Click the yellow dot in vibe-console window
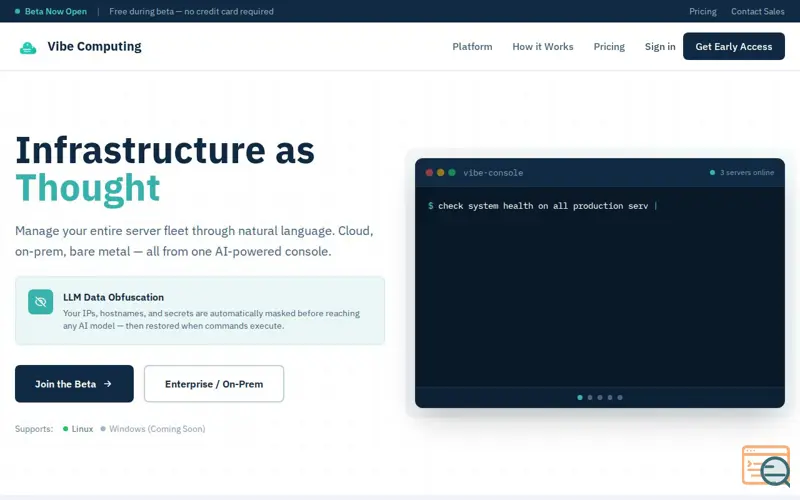The width and height of the screenshot is (800, 500). coord(440,172)
